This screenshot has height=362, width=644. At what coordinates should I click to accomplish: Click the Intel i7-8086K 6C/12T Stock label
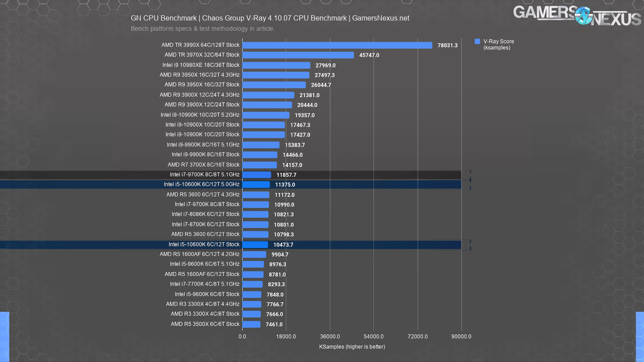[x=206, y=214]
